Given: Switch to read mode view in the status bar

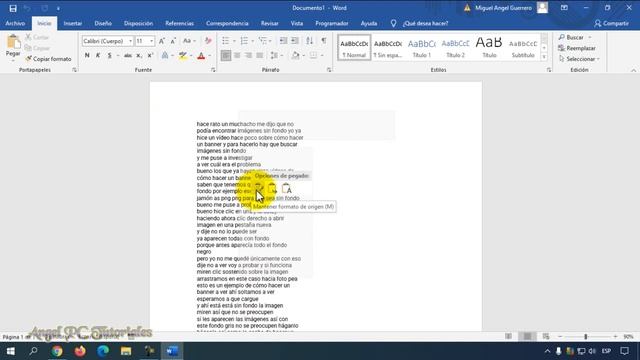Looking at the screenshot, I should (x=508, y=336).
